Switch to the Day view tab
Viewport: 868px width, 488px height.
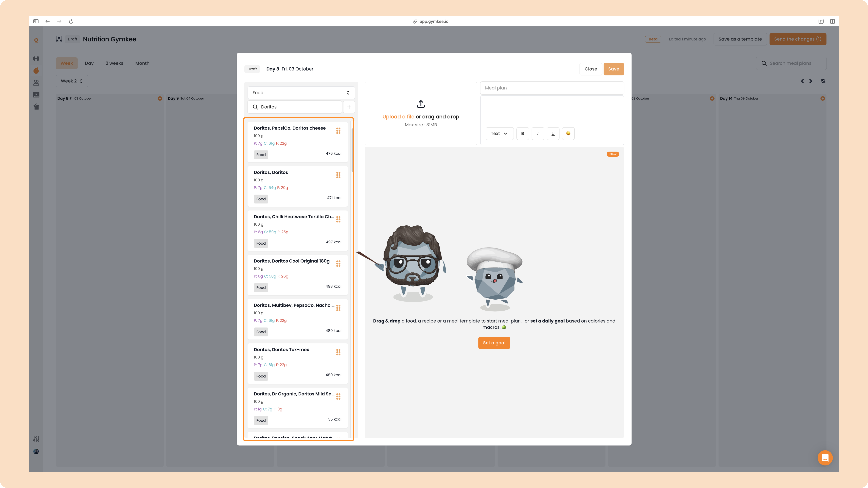pyautogui.click(x=89, y=63)
